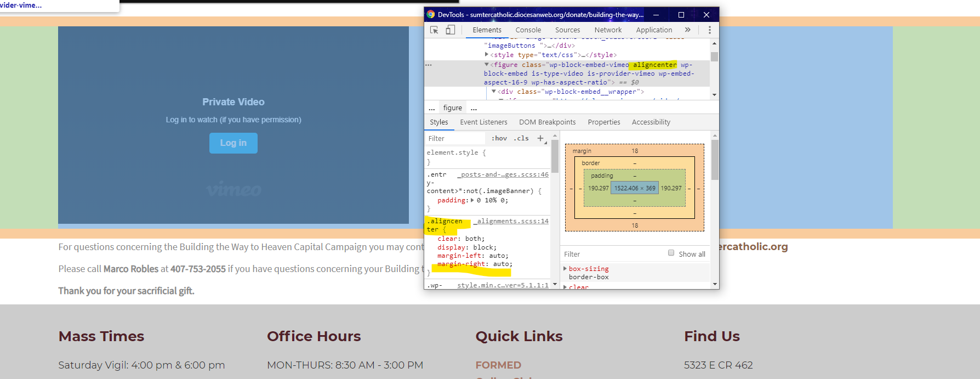Activate the element inspector picker icon
Screen dimensions: 980x379
434,30
